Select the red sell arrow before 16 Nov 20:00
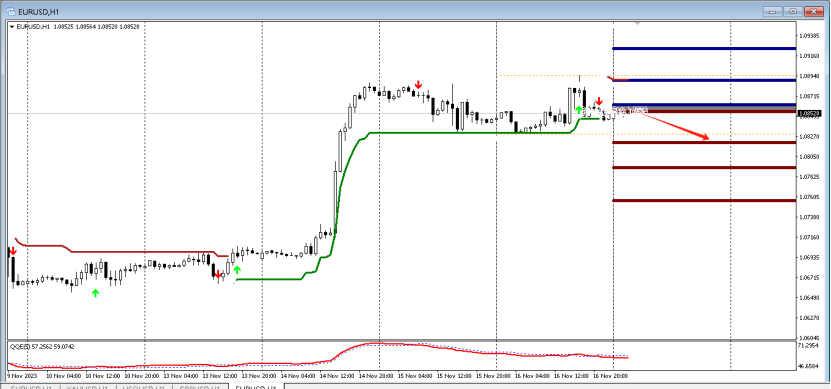This screenshot has width=831, height=389. tap(599, 101)
